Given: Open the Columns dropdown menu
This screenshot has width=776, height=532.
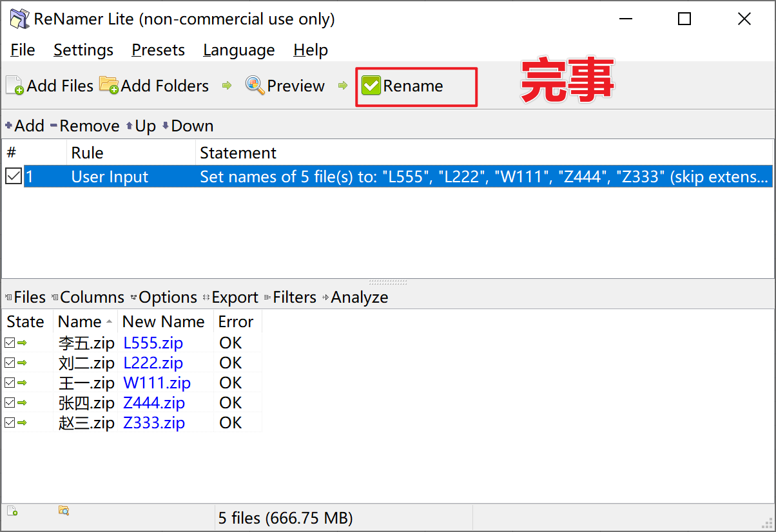Looking at the screenshot, I should (88, 297).
